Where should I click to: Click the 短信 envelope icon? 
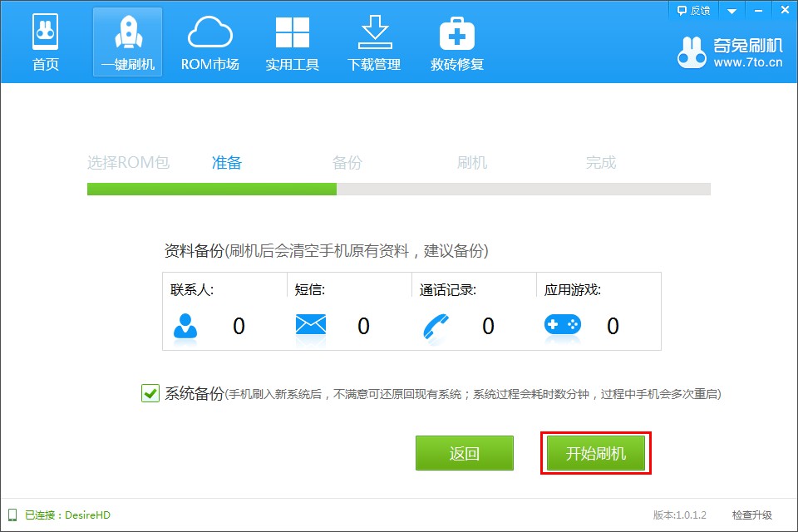pos(310,324)
